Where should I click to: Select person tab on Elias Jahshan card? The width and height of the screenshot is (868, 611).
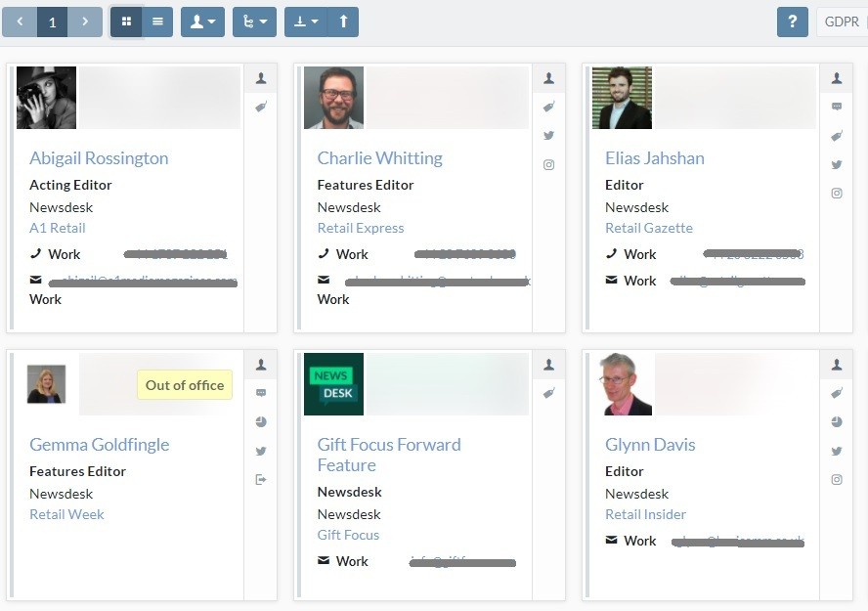pos(837,78)
